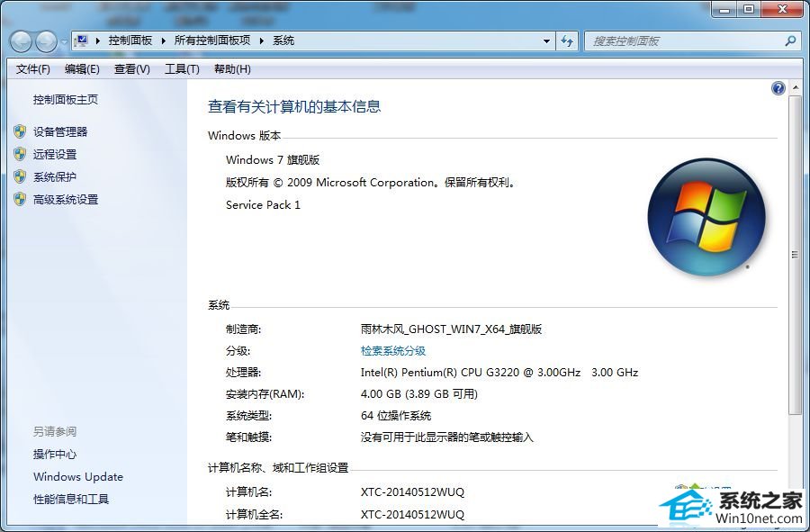Follow the 检索系统分级 link
Viewport: 810px width, 532px height.
392,350
